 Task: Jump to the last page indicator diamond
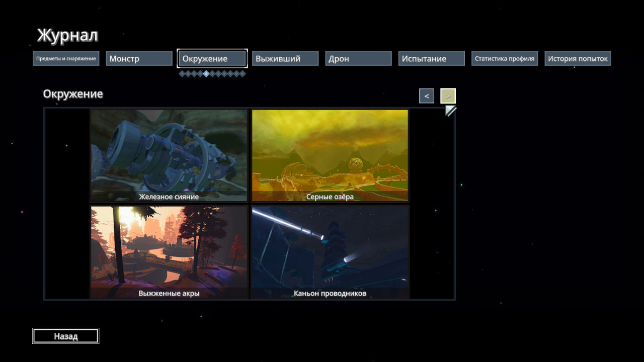click(x=243, y=74)
